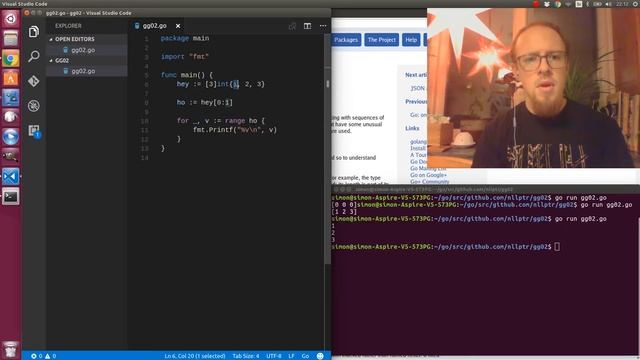The width and height of the screenshot is (640, 360).
Task: Click the editor vertical scrollbar
Action: (327, 149)
